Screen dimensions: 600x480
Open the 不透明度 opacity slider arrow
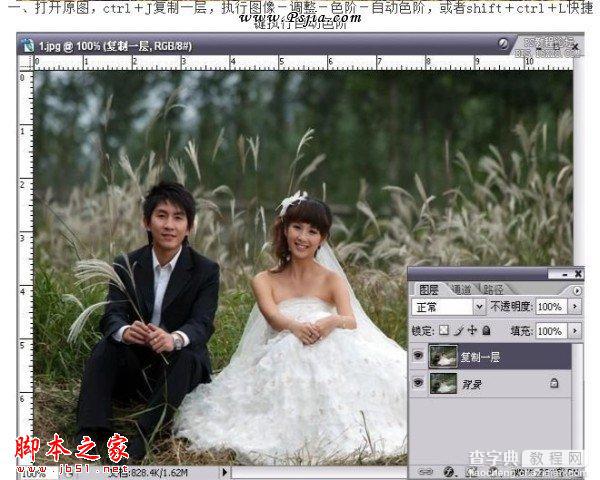[574, 307]
